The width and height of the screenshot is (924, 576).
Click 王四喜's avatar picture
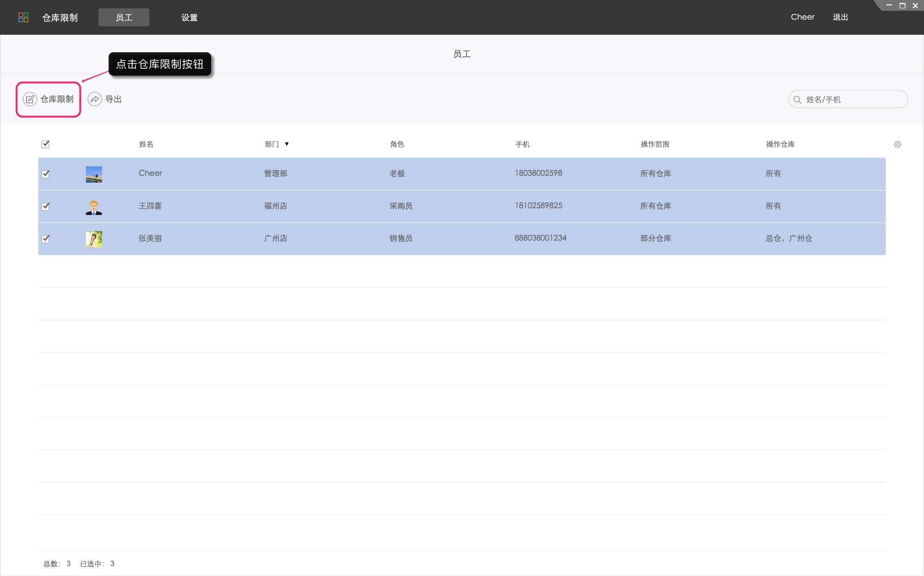(x=94, y=207)
